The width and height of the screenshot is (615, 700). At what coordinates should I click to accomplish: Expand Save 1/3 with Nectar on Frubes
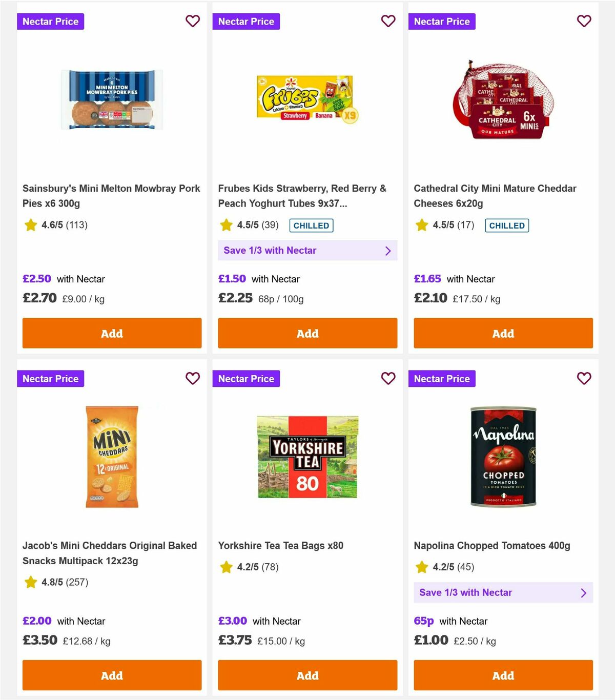(x=307, y=250)
